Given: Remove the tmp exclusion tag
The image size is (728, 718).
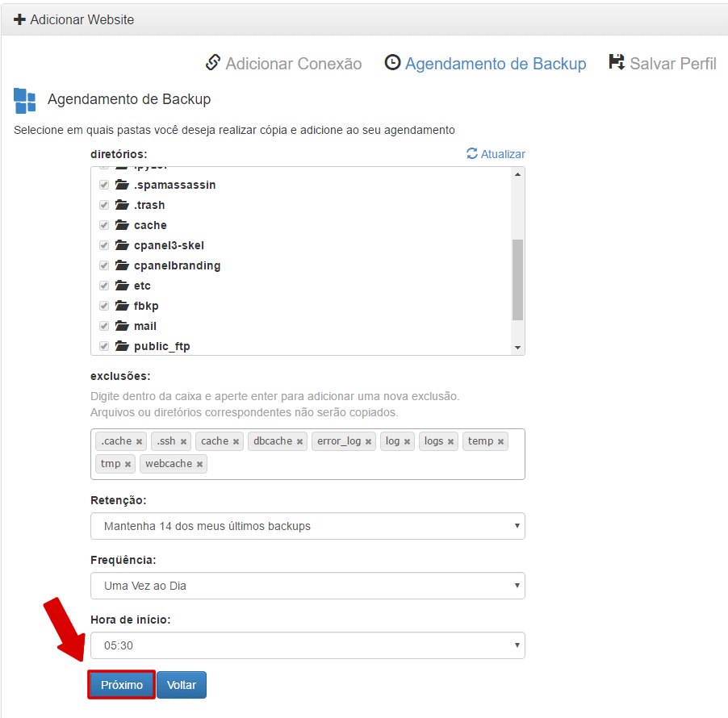Looking at the screenshot, I should pos(128,464).
